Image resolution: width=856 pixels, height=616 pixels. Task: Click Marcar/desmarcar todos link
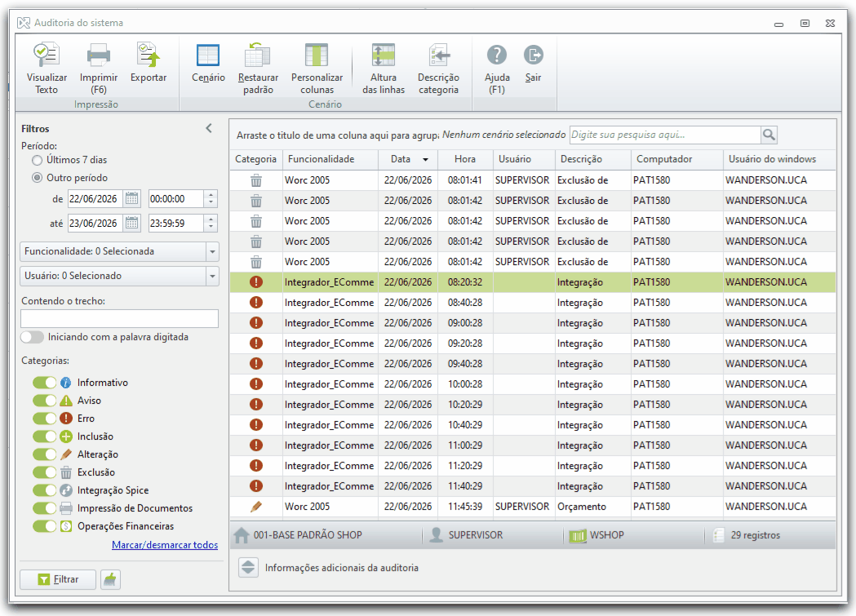(165, 544)
